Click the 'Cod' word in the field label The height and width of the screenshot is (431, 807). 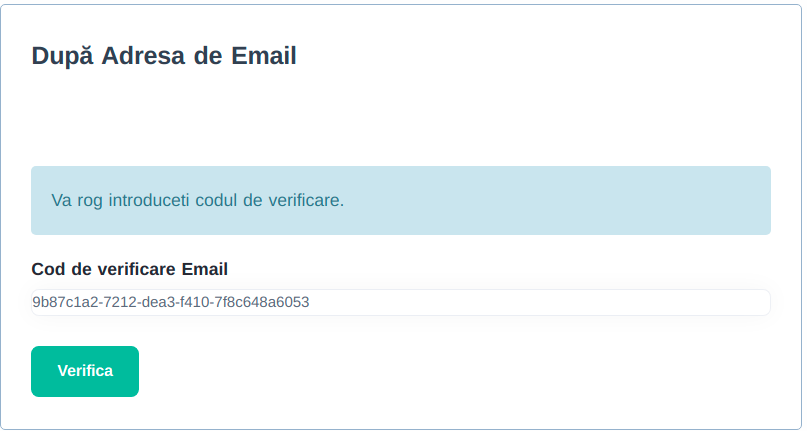coord(48,269)
